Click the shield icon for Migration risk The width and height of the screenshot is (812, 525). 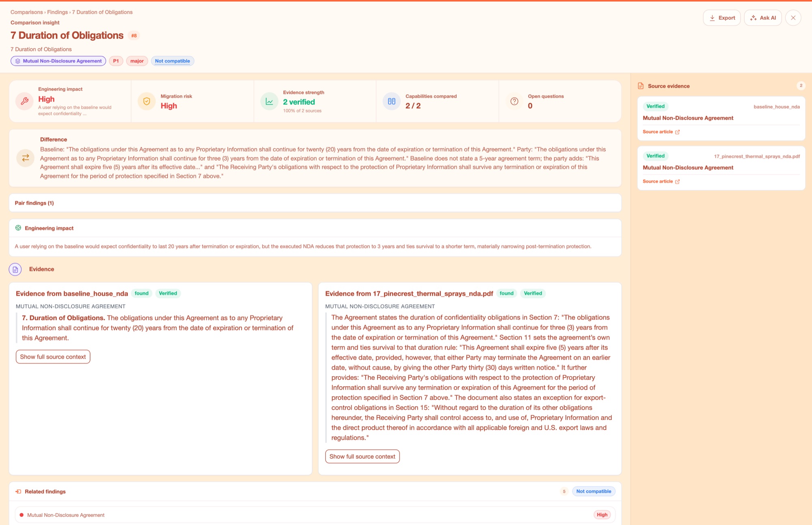pyautogui.click(x=147, y=101)
